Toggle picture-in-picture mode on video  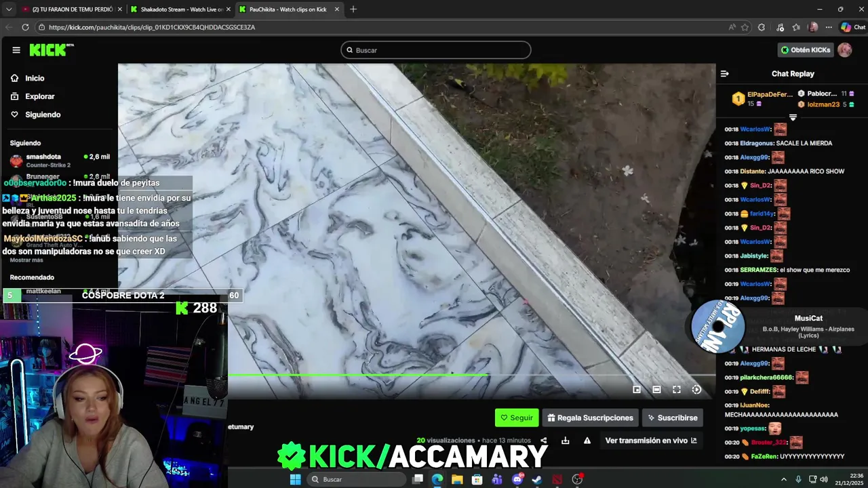click(x=637, y=390)
